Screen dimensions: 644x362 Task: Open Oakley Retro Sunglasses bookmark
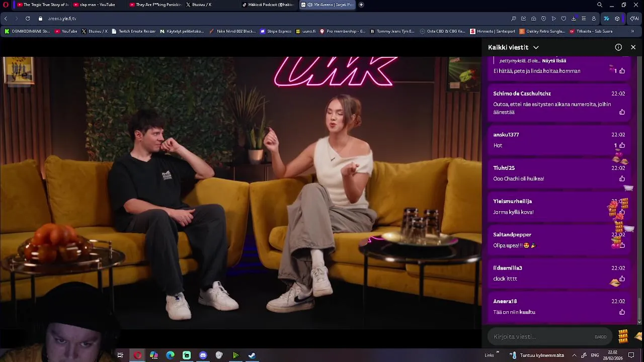[542, 31]
